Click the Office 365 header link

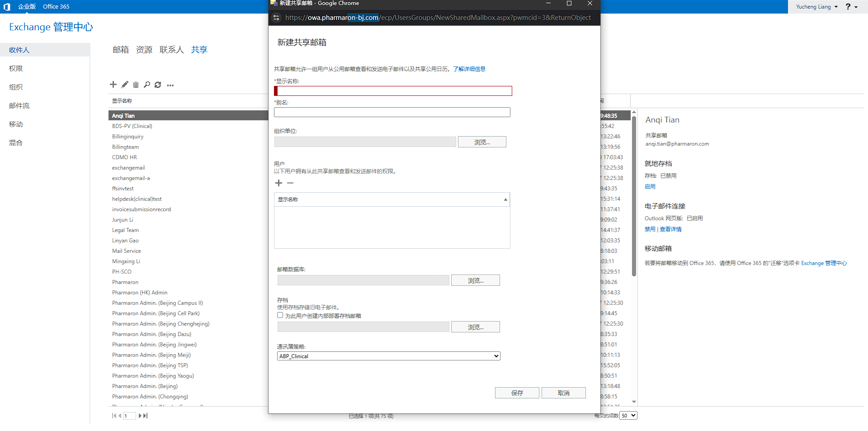[56, 7]
